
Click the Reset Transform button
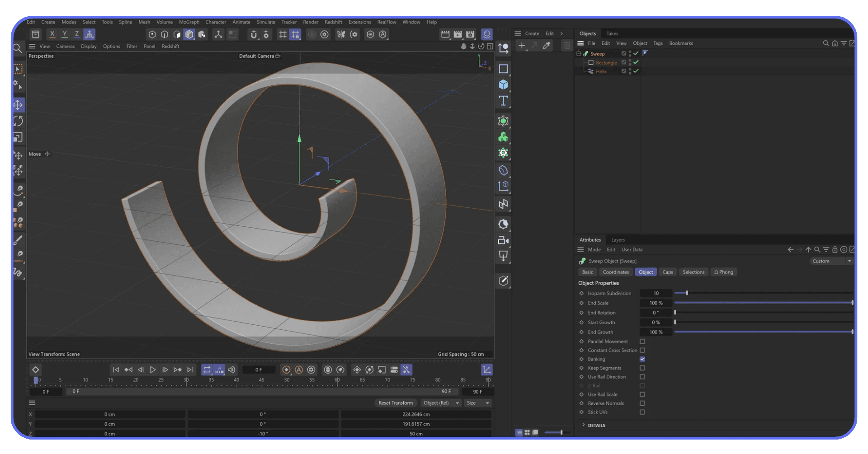(395, 403)
